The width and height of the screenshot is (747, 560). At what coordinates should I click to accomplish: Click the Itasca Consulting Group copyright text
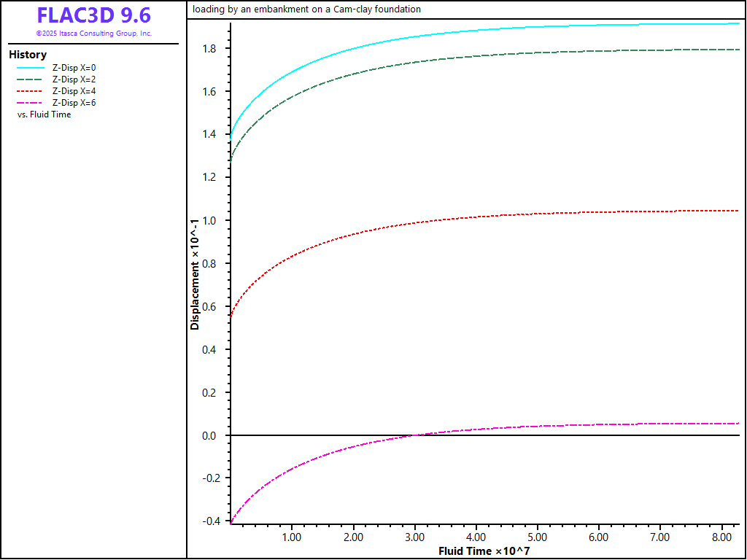point(93,34)
